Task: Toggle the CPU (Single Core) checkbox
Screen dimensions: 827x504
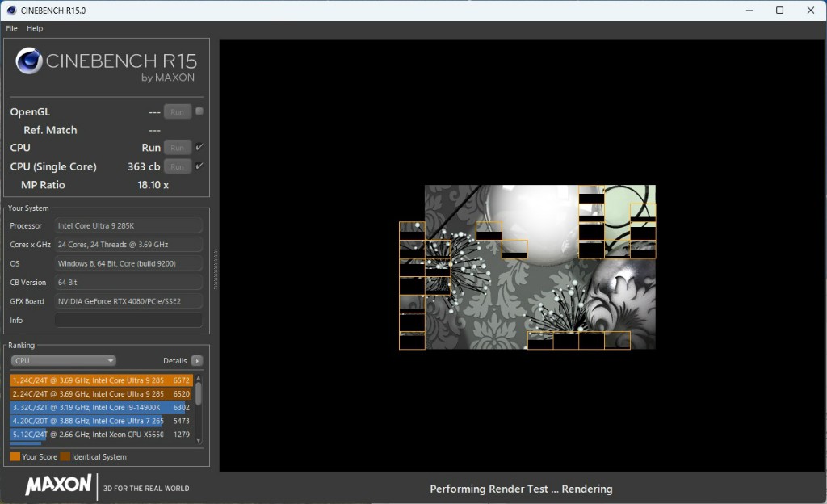Action: 199,166
